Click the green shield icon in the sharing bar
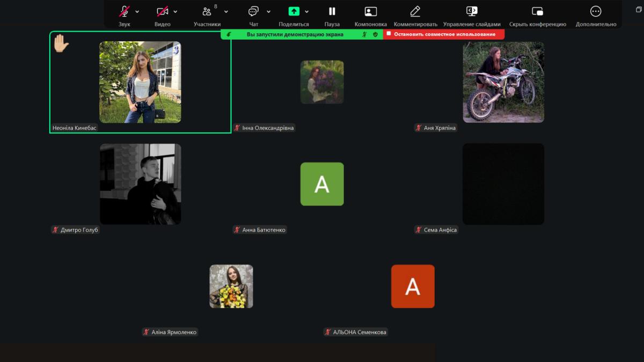 pos(375,34)
